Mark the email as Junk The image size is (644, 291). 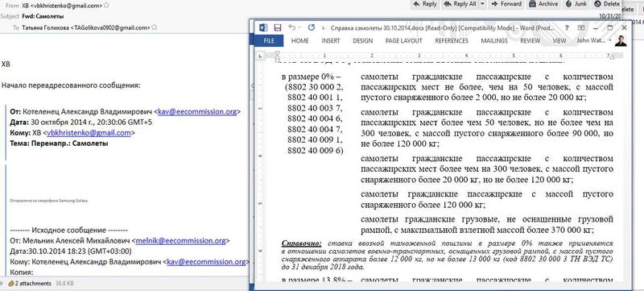pos(576,4)
